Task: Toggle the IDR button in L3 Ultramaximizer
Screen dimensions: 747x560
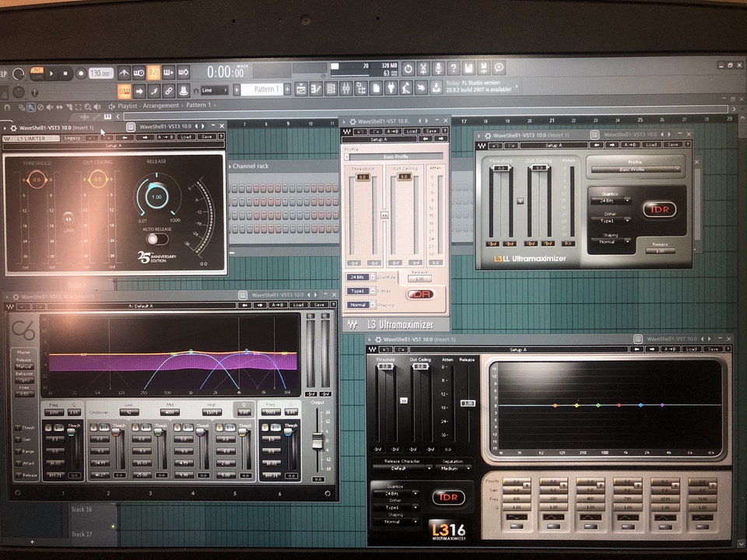Action: point(421,294)
